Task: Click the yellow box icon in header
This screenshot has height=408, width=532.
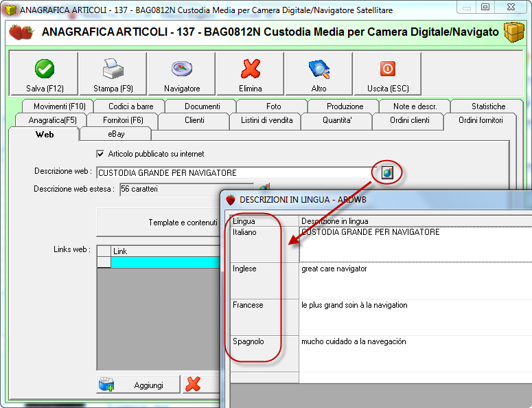Action: 513,32
